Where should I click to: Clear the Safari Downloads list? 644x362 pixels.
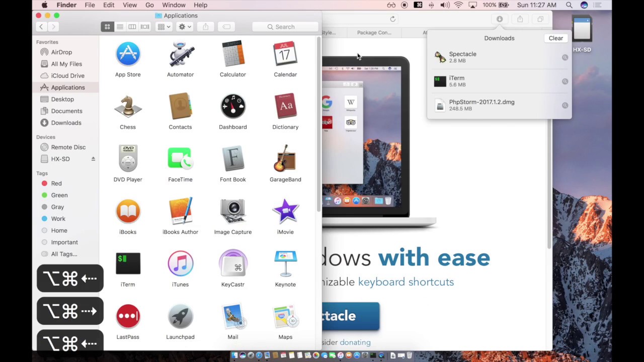coord(556,38)
